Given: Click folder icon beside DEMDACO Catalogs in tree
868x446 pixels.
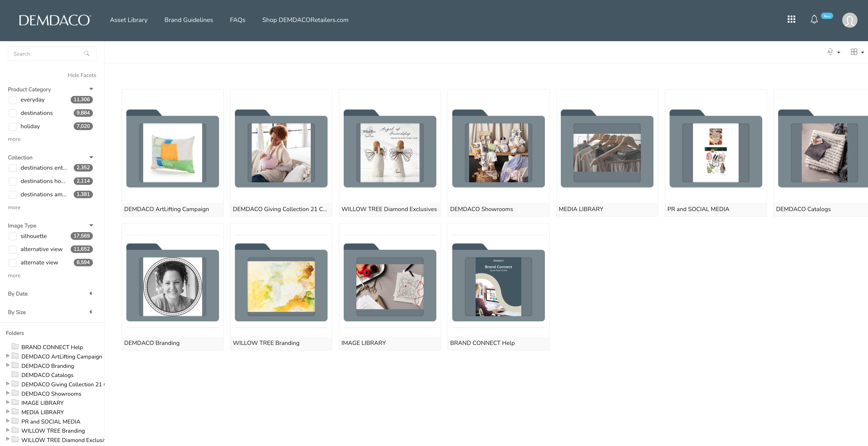Looking at the screenshot, I should [15, 374].
